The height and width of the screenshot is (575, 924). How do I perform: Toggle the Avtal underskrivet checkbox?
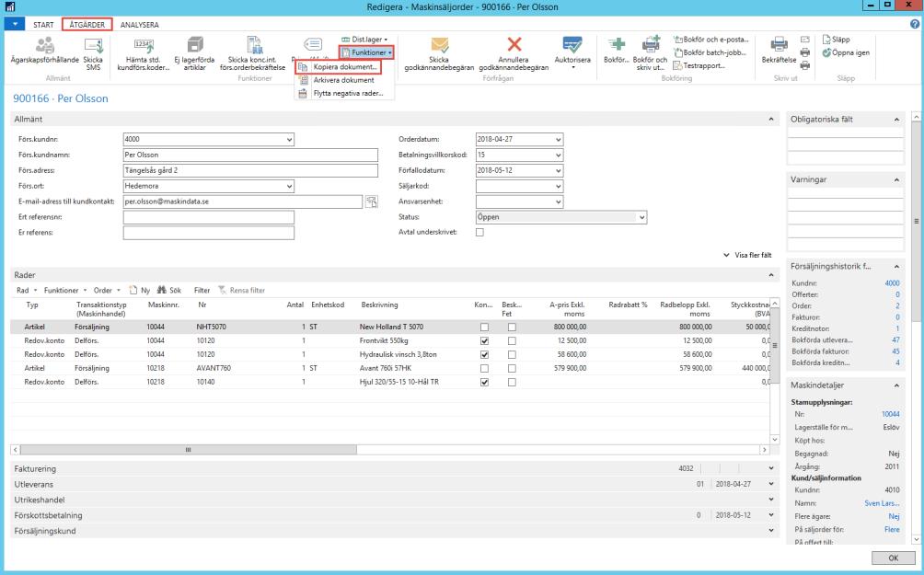click(x=479, y=232)
